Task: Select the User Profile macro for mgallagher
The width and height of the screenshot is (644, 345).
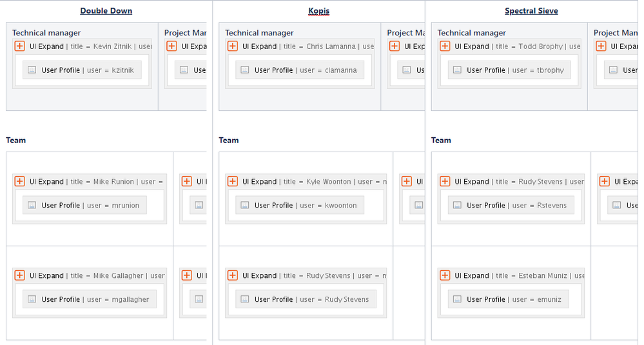Action: pyautogui.click(x=90, y=299)
